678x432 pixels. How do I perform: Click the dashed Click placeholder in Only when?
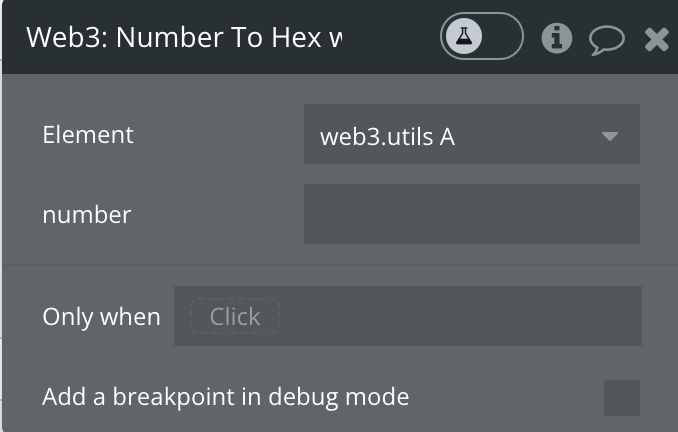coord(235,316)
